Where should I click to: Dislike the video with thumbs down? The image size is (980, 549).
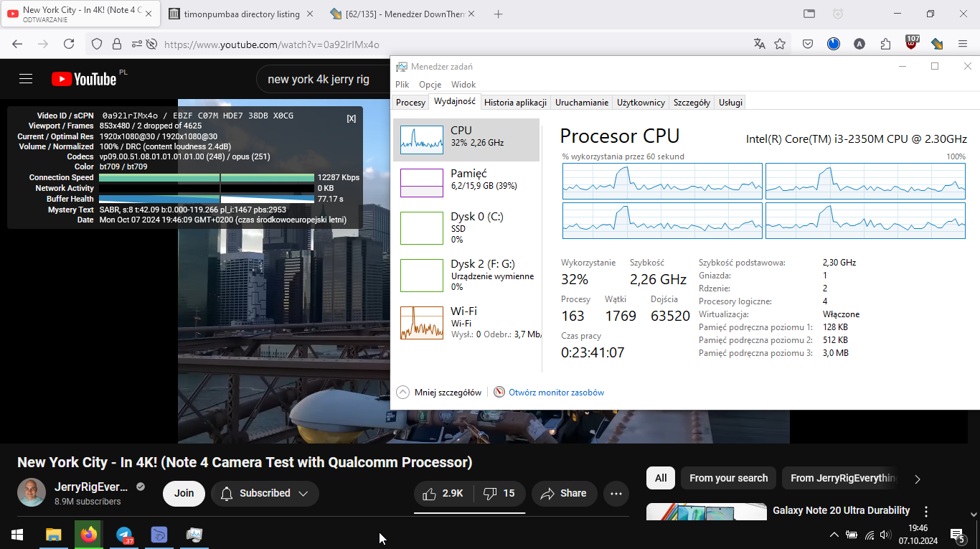click(x=499, y=494)
